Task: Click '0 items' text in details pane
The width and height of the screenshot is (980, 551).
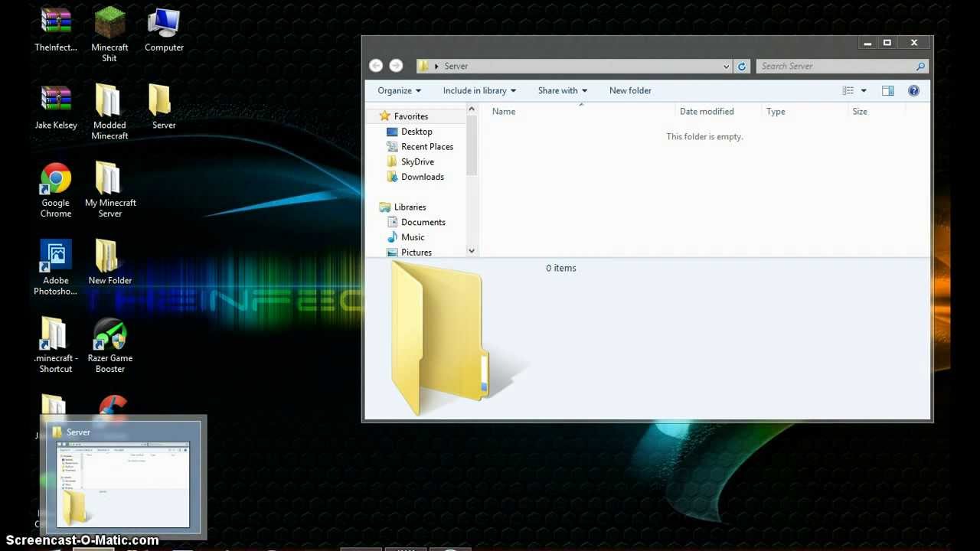Action: tap(561, 268)
